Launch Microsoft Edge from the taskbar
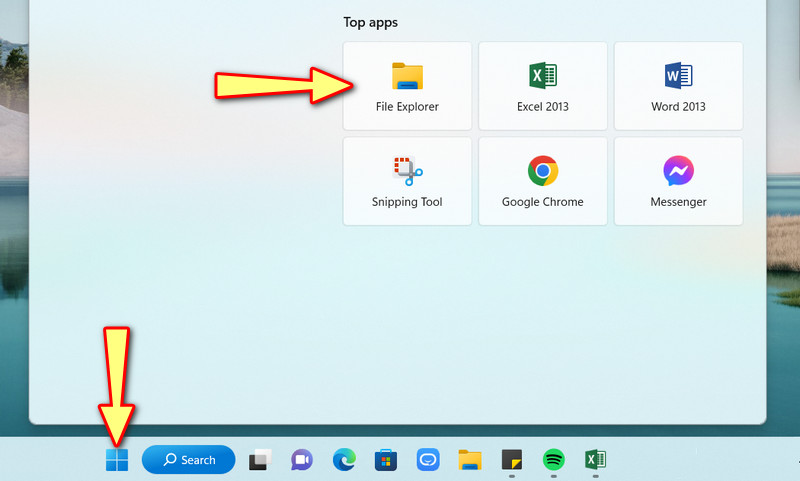800x481 pixels. [x=344, y=460]
